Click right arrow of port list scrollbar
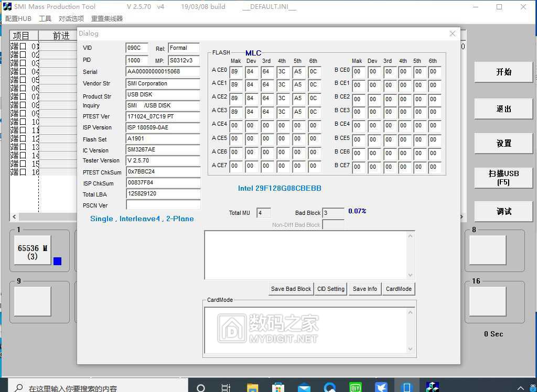This screenshot has height=392, width=537. click(x=462, y=217)
